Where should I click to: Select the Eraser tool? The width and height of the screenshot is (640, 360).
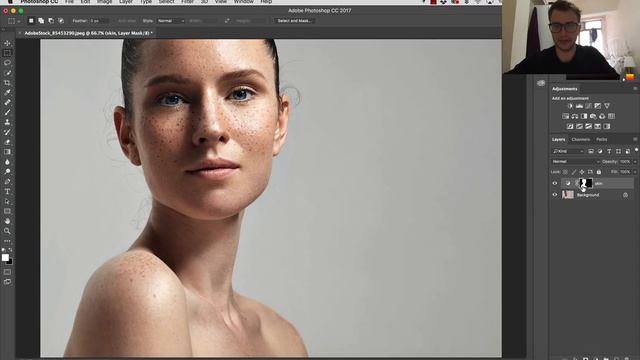tap(7, 142)
